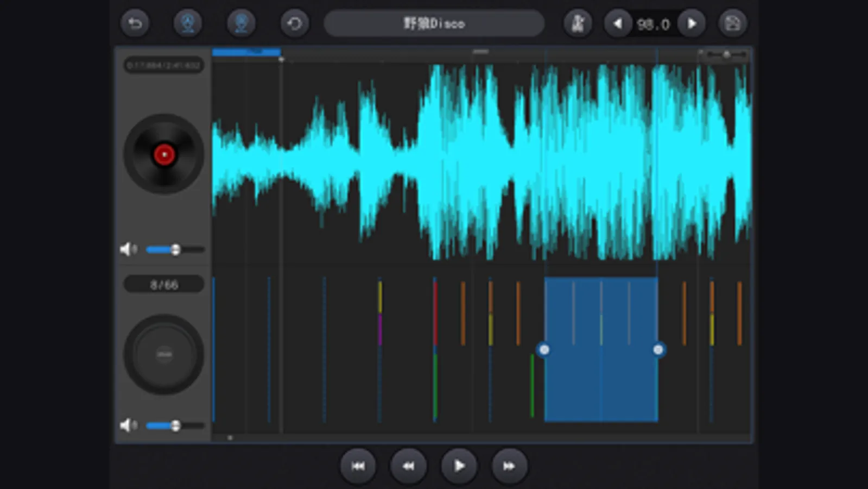Rewind the track

click(x=408, y=466)
